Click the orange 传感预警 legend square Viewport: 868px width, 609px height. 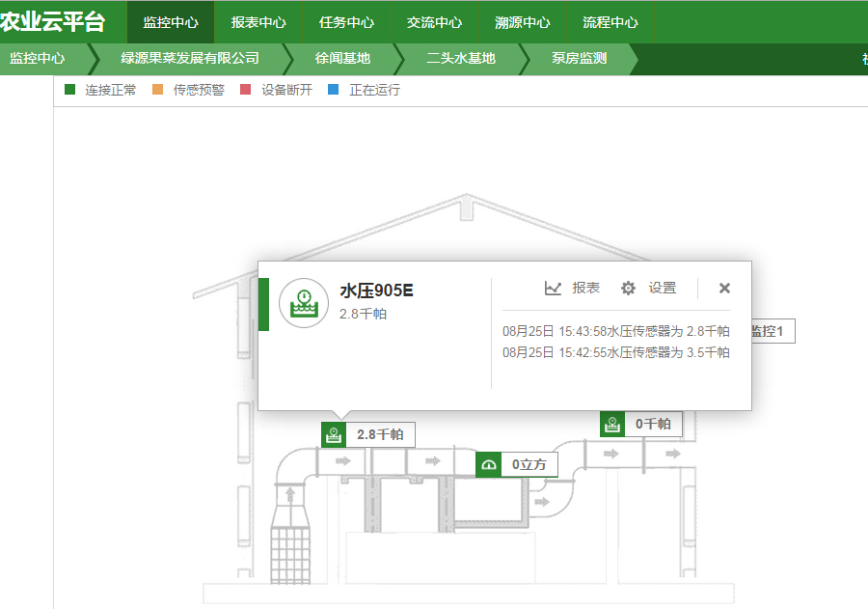point(156,89)
